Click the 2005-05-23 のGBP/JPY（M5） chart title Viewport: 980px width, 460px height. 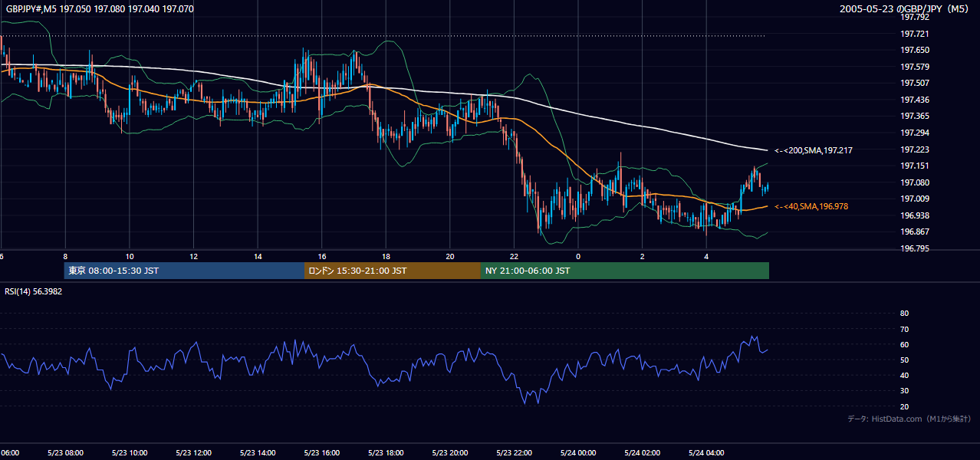(906, 8)
